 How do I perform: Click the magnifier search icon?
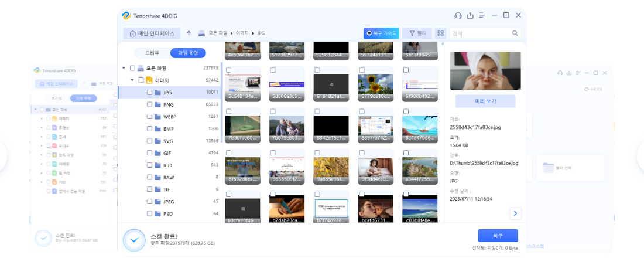click(515, 33)
